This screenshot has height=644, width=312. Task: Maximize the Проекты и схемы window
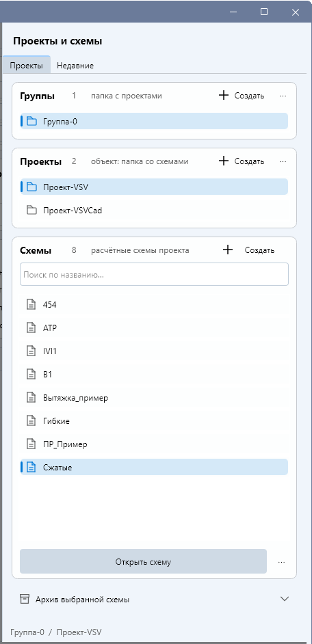264,12
